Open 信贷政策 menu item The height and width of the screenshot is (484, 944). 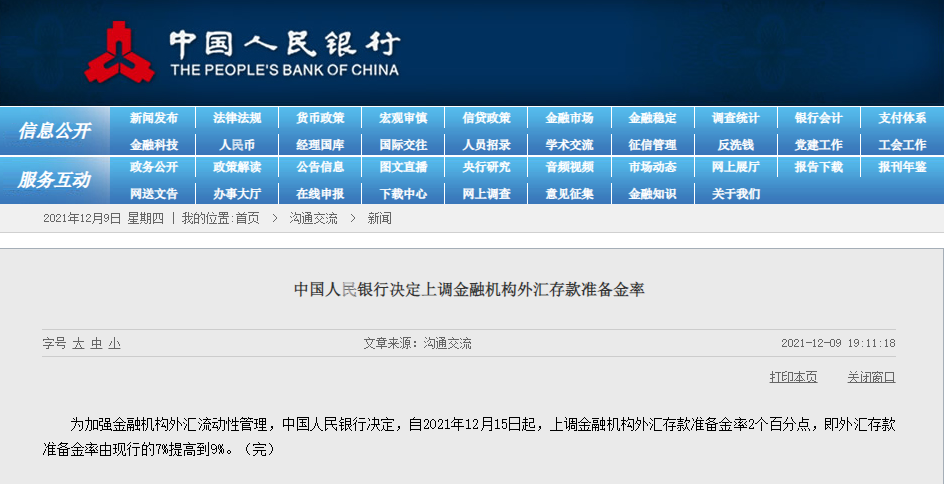click(486, 118)
